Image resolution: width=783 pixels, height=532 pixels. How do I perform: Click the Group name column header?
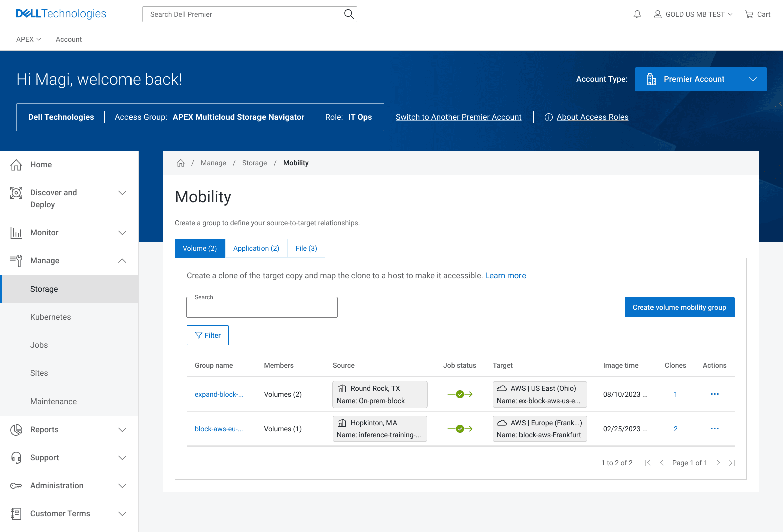click(x=214, y=365)
